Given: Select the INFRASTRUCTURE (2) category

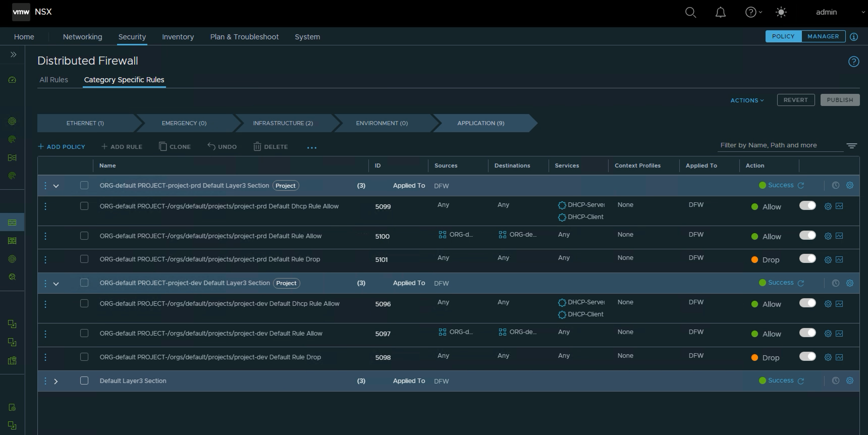Looking at the screenshot, I should coord(283,123).
